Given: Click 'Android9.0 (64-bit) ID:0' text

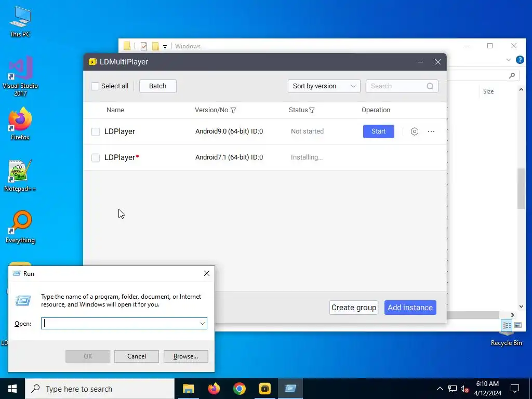Looking at the screenshot, I should click(x=229, y=131).
